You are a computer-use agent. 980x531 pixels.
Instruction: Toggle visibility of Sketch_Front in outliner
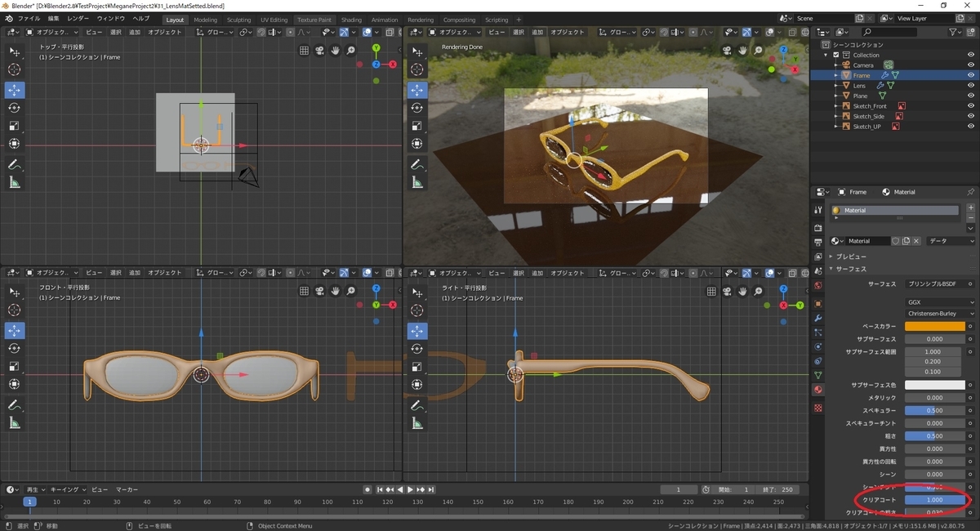971,106
